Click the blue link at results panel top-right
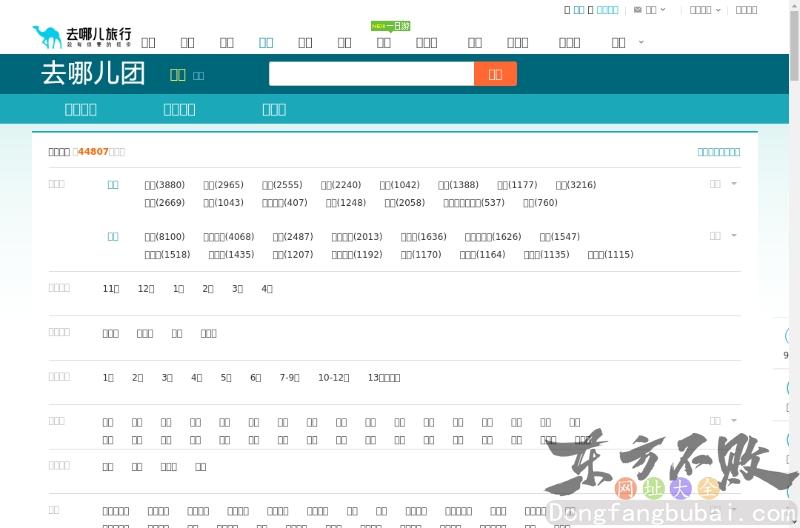The image size is (800, 528). coord(718,152)
